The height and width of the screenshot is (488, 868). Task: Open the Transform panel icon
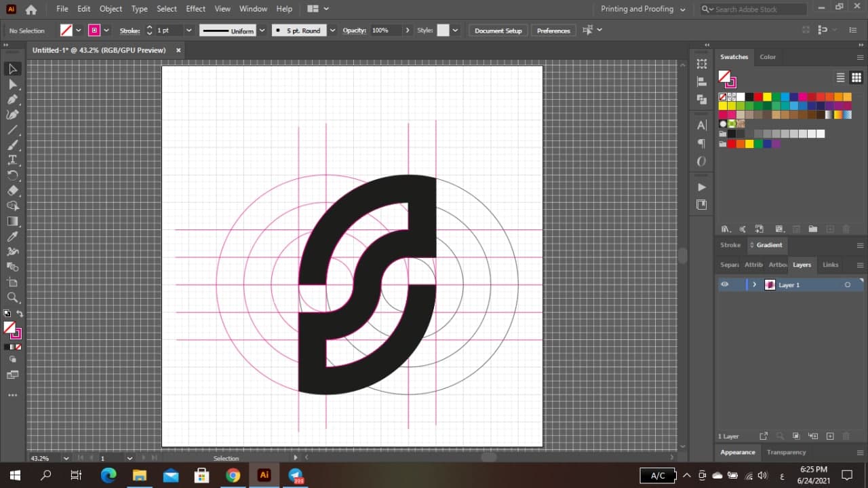pyautogui.click(x=702, y=64)
